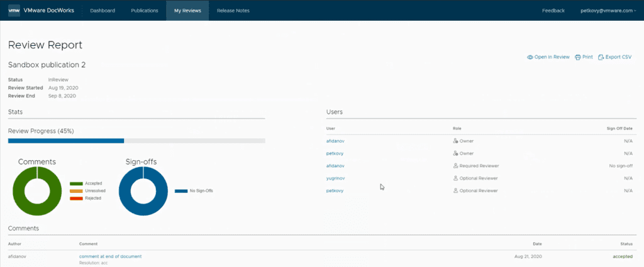Click the Sign Off Date column header
644x267 pixels.
click(619, 128)
